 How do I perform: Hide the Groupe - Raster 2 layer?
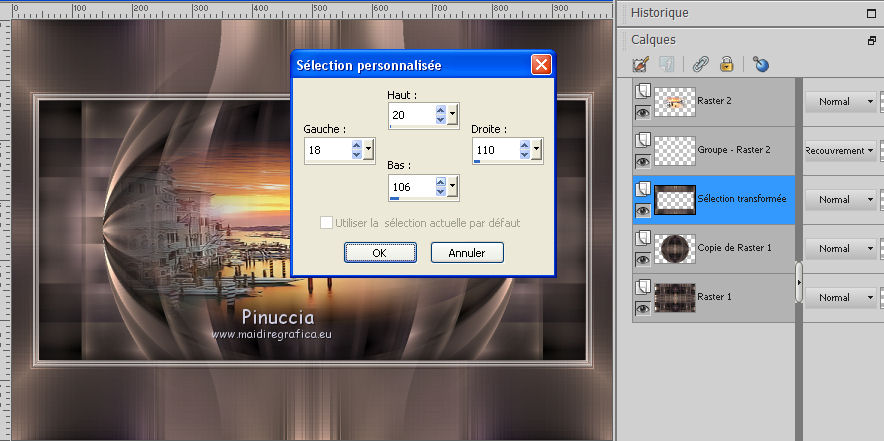click(x=643, y=162)
